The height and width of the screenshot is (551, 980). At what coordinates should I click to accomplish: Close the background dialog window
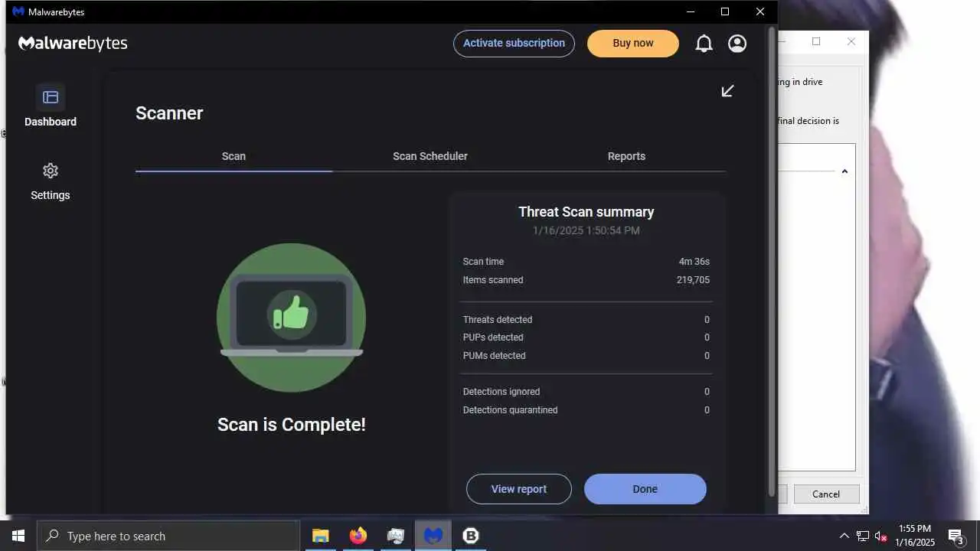(x=851, y=41)
